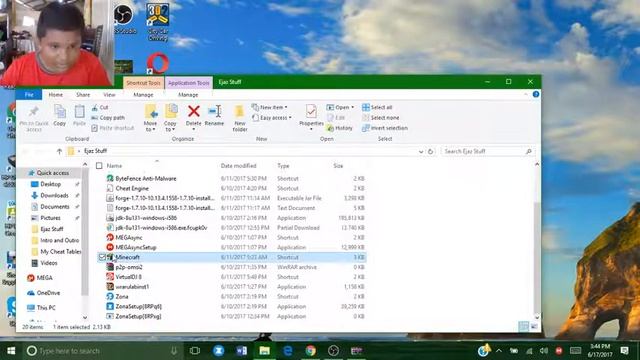This screenshot has width=640, height=360.
Task: Switch to the View ribbon tab
Action: 109,95
